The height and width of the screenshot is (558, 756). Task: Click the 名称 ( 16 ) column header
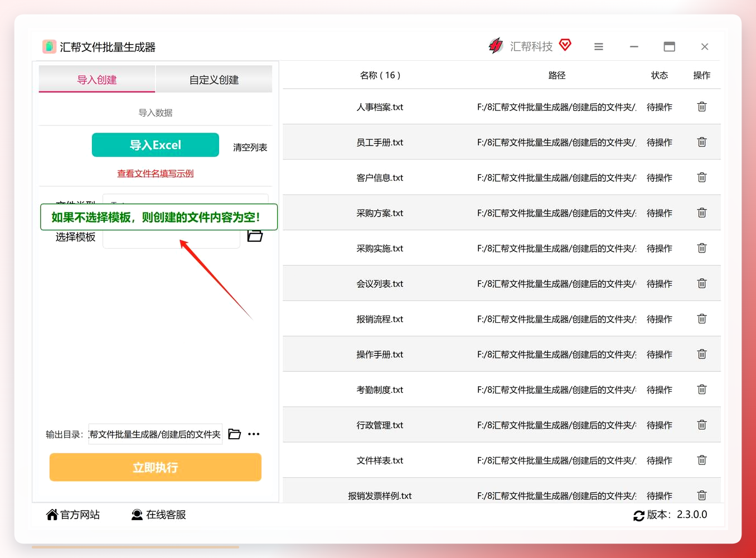click(380, 75)
